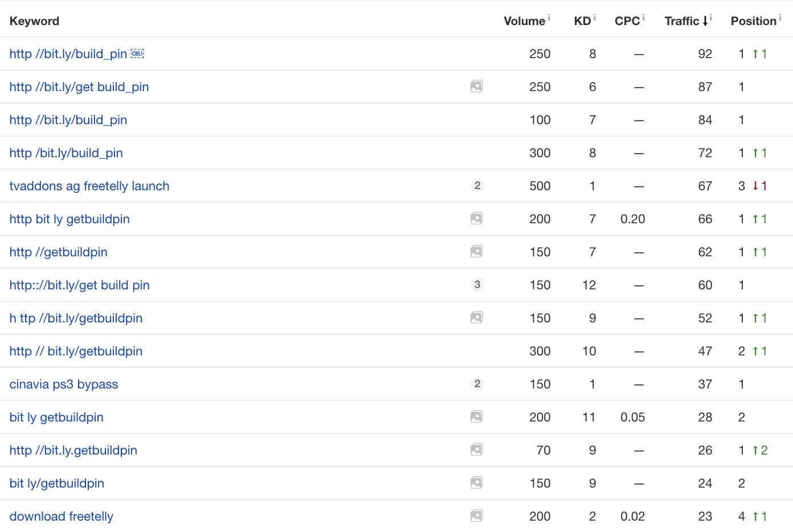Image resolution: width=793 pixels, height=532 pixels.
Task: Click SERP icon in 'http //getbuildpin' row
Action: [x=477, y=252]
